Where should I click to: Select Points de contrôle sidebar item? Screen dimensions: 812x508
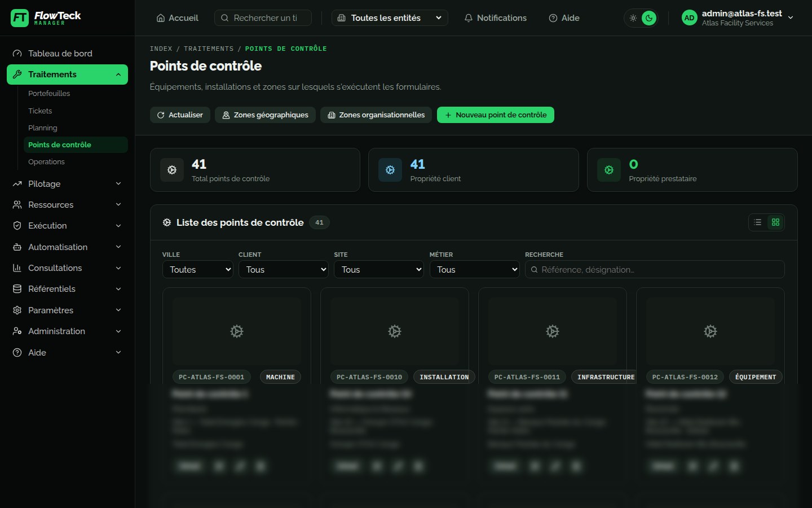(x=76, y=144)
